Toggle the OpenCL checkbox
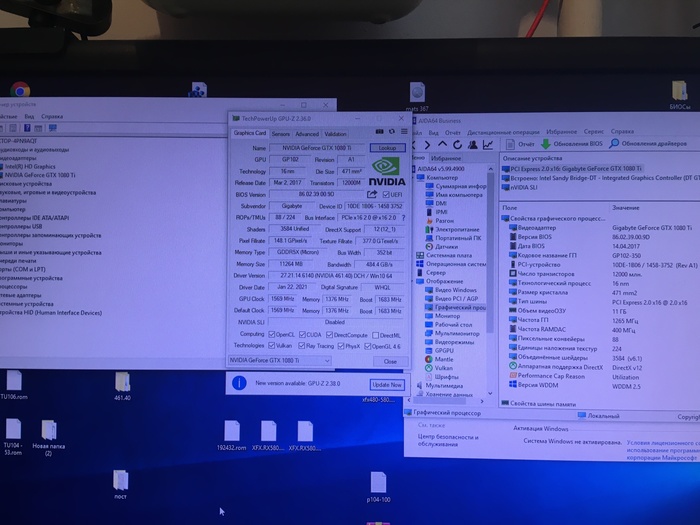 (269, 334)
